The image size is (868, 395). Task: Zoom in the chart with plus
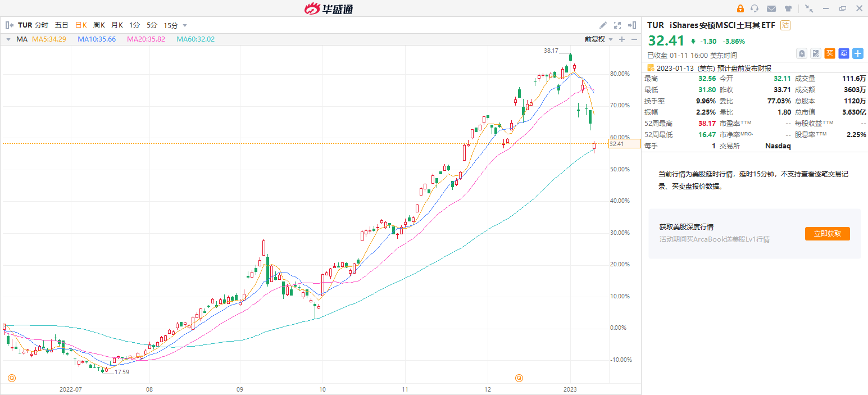(x=622, y=39)
